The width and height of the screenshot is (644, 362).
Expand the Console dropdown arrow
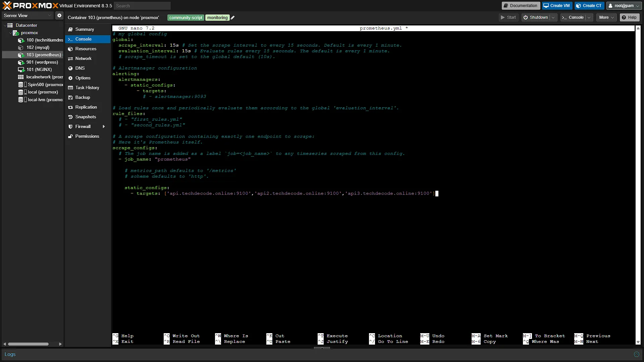589,17
